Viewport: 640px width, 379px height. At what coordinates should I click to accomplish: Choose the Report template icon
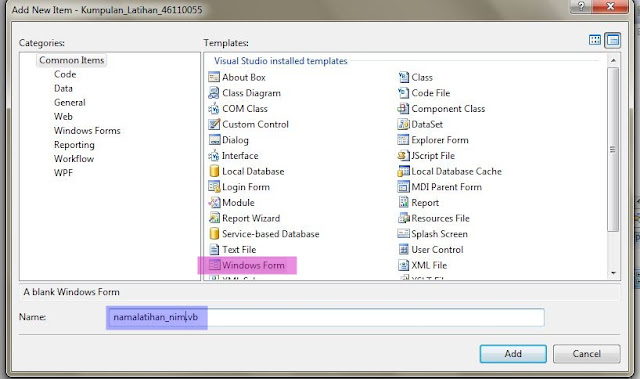pos(403,202)
